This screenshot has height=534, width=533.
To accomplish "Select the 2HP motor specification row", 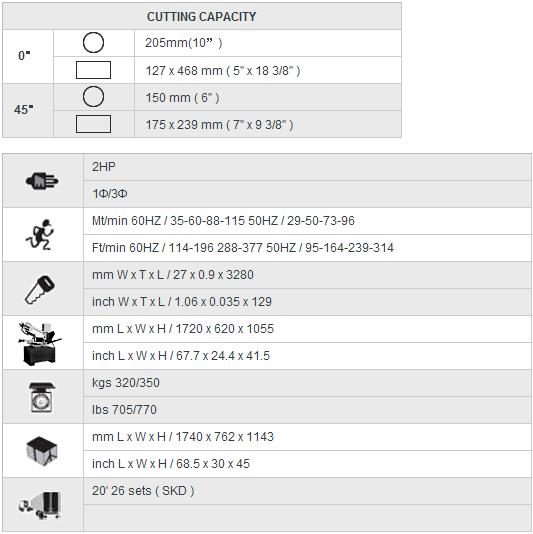I will 308,167.
